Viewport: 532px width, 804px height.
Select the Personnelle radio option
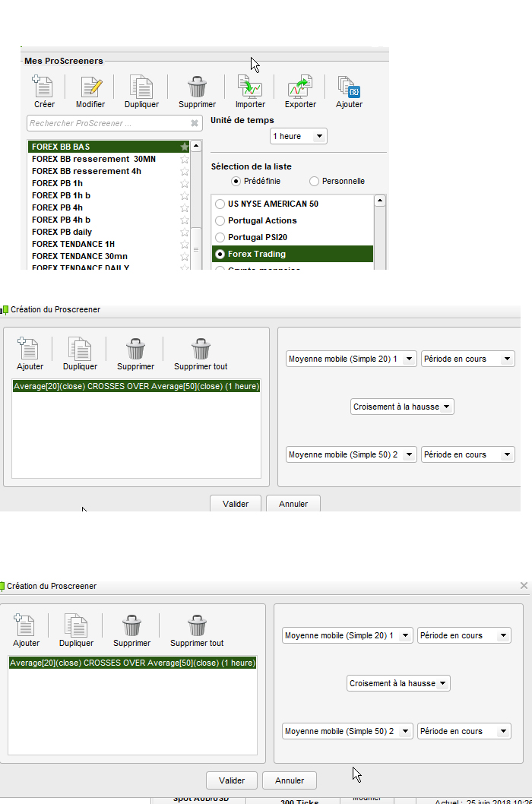(314, 181)
